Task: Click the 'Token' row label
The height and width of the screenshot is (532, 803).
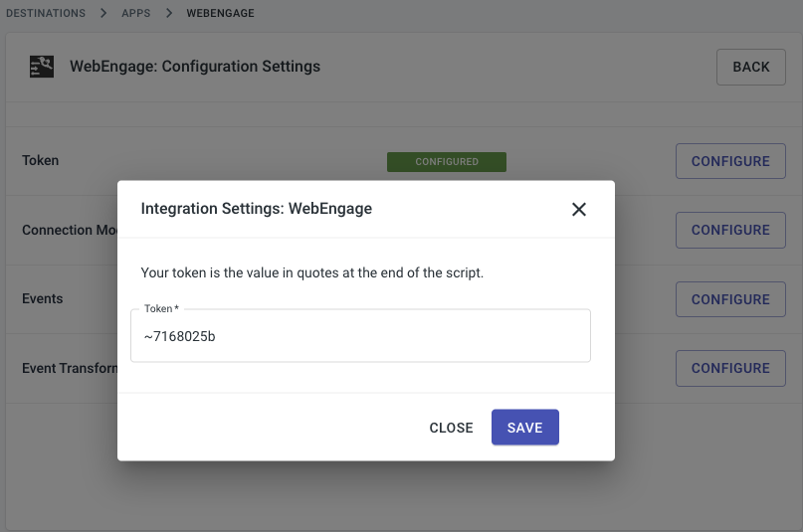Action: point(41,161)
